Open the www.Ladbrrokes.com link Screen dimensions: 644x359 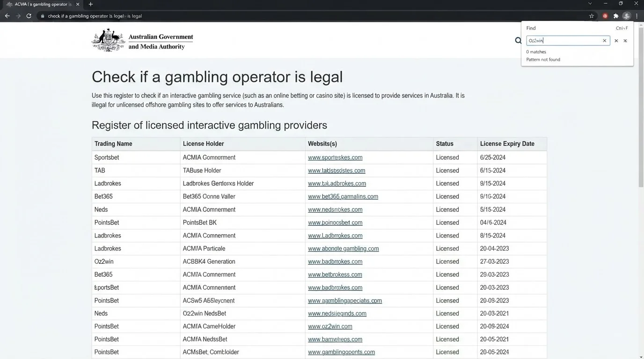(335, 236)
